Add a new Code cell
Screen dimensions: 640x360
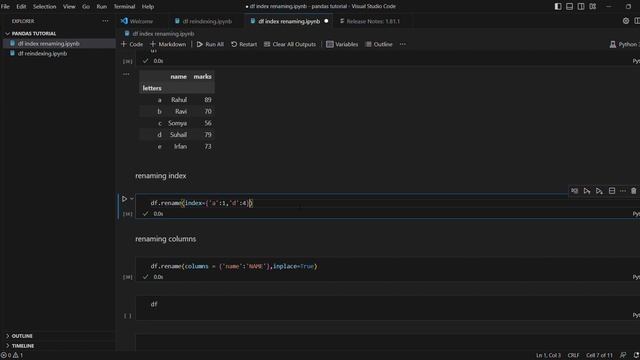[x=132, y=44]
